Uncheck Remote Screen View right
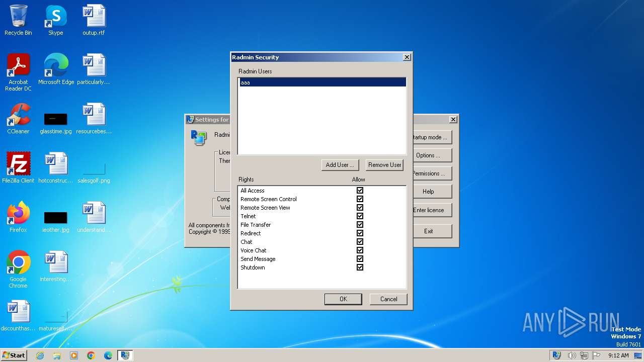 click(360, 208)
